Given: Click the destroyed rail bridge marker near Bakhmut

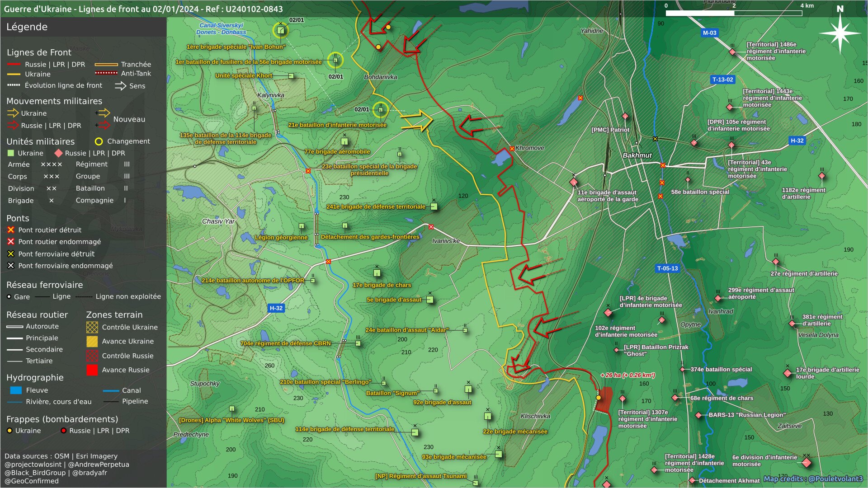Looking at the screenshot, I should [655, 139].
